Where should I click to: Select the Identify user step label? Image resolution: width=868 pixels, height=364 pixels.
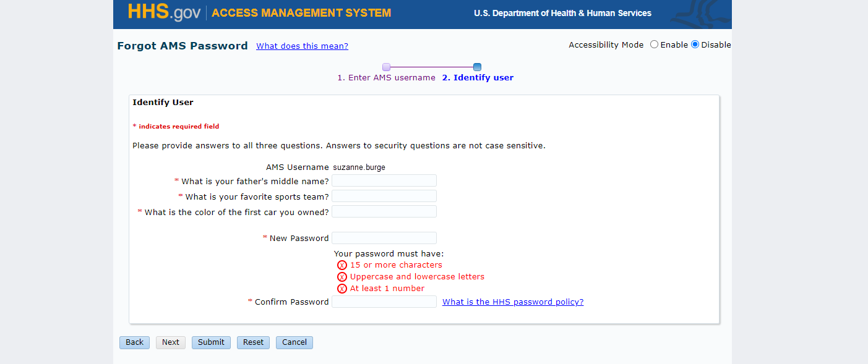tap(477, 78)
